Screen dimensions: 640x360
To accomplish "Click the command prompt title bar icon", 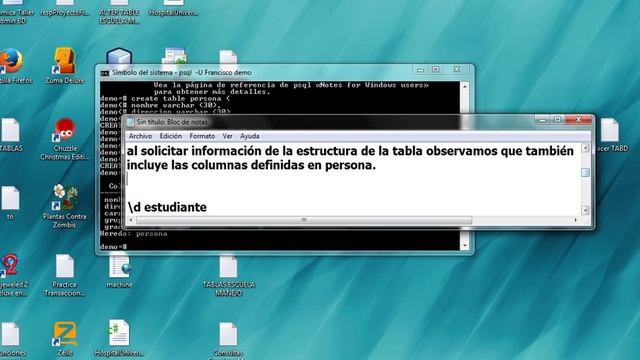I will tap(105, 73).
